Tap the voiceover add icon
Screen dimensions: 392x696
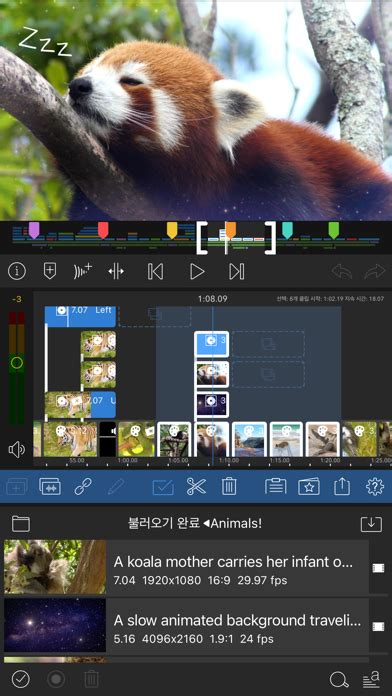pos(83,271)
